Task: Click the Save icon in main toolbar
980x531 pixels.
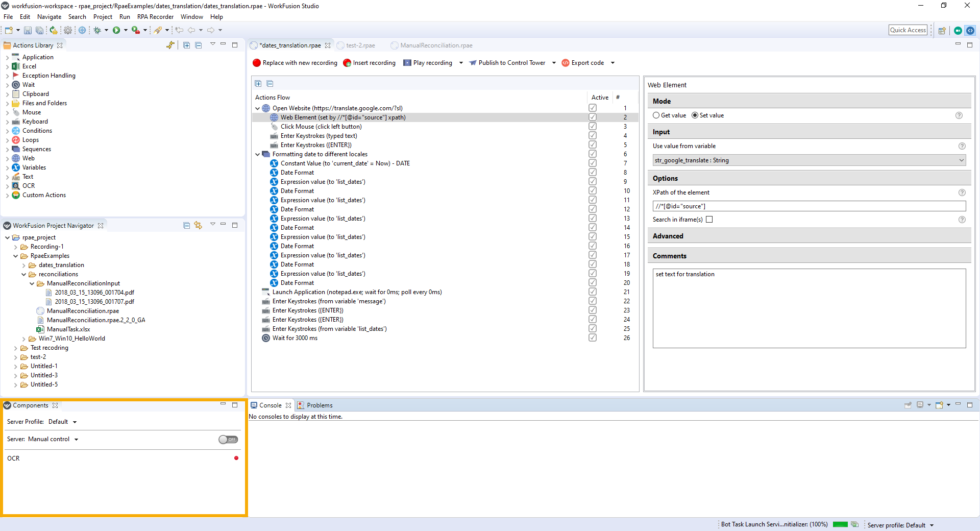Action: pyautogui.click(x=28, y=31)
